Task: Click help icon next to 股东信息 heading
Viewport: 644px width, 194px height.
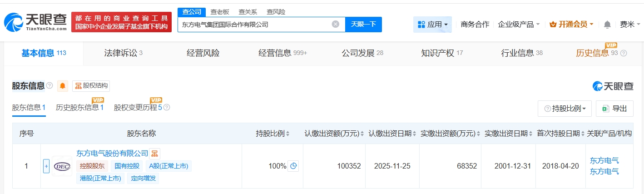Action: [x=50, y=86]
